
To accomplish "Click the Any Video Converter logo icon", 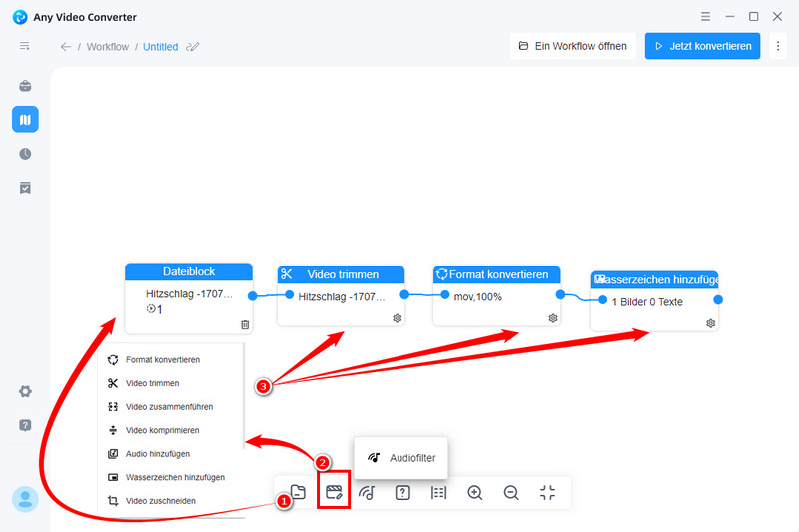I will [x=20, y=17].
